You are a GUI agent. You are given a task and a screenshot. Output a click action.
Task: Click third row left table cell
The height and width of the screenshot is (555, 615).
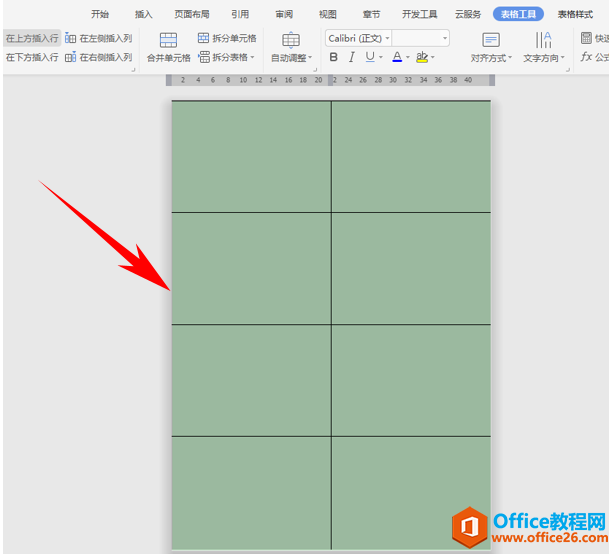251,380
